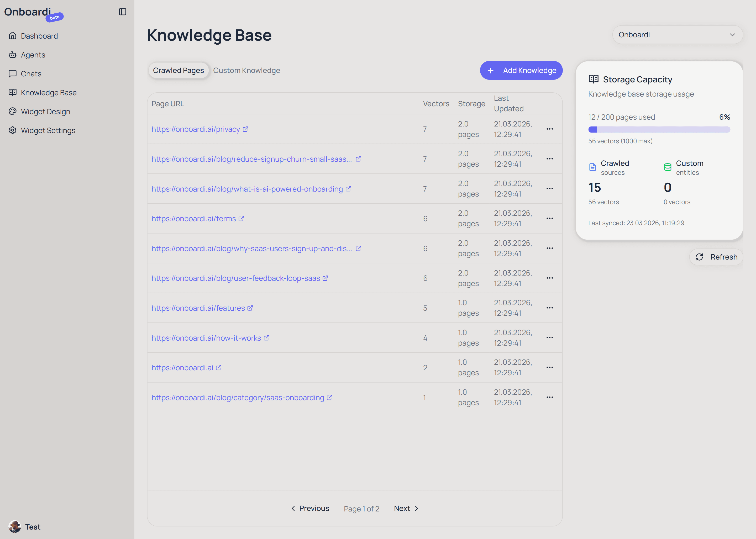Click the Chats speech bubble icon
Image resolution: width=756 pixels, height=539 pixels.
(x=13, y=73)
